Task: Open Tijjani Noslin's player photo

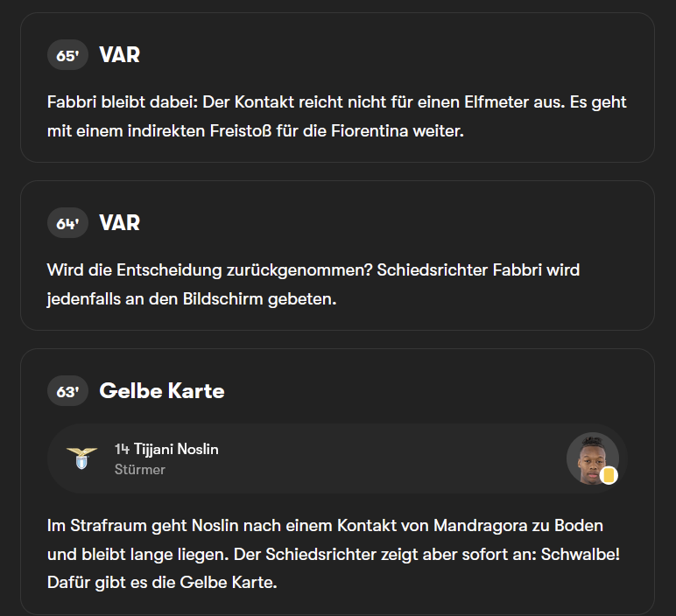Action: click(x=591, y=458)
